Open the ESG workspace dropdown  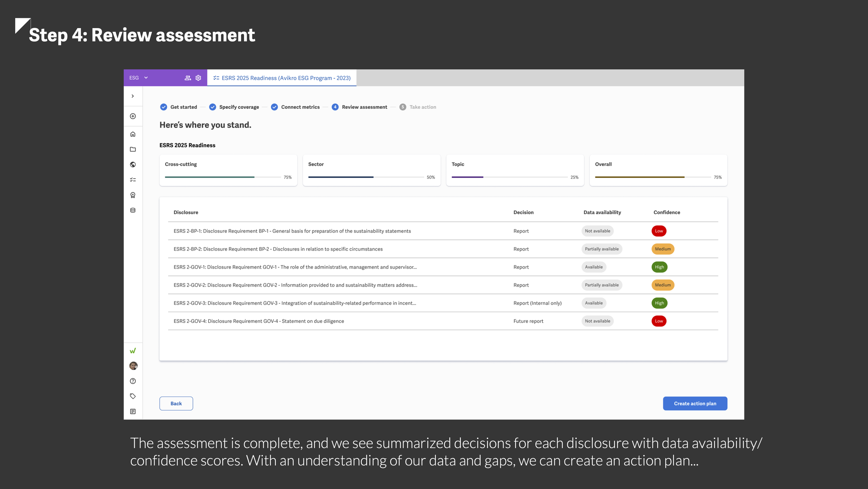coord(139,78)
